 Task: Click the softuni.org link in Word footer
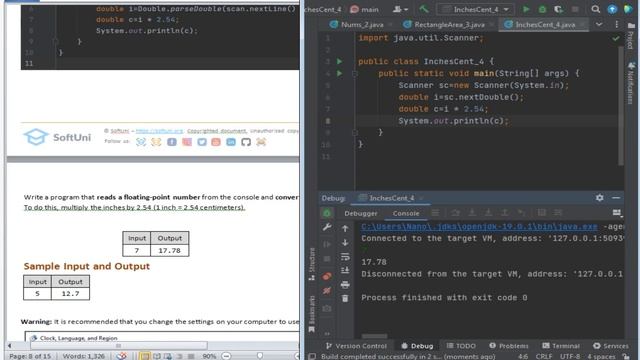tap(159, 131)
